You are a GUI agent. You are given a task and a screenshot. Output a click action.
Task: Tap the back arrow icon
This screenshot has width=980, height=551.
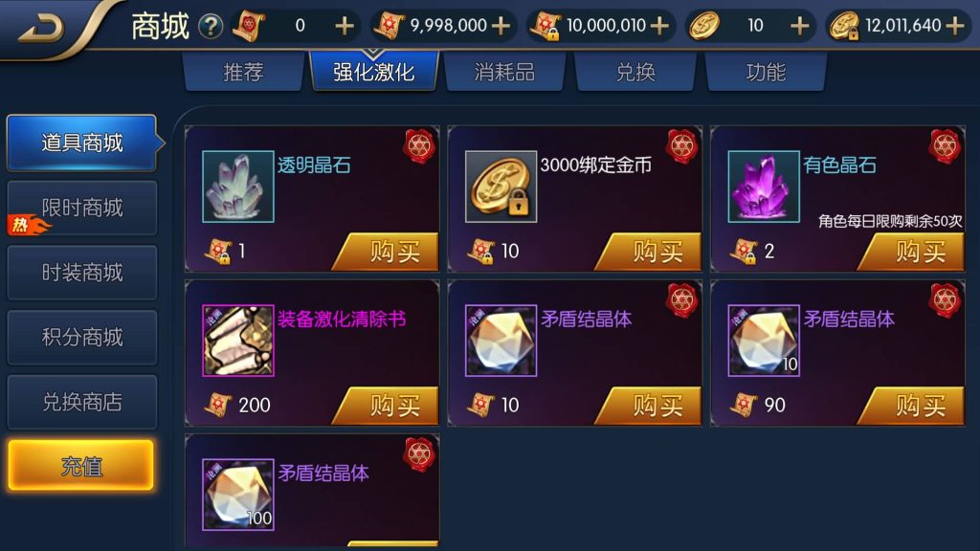tap(41, 29)
